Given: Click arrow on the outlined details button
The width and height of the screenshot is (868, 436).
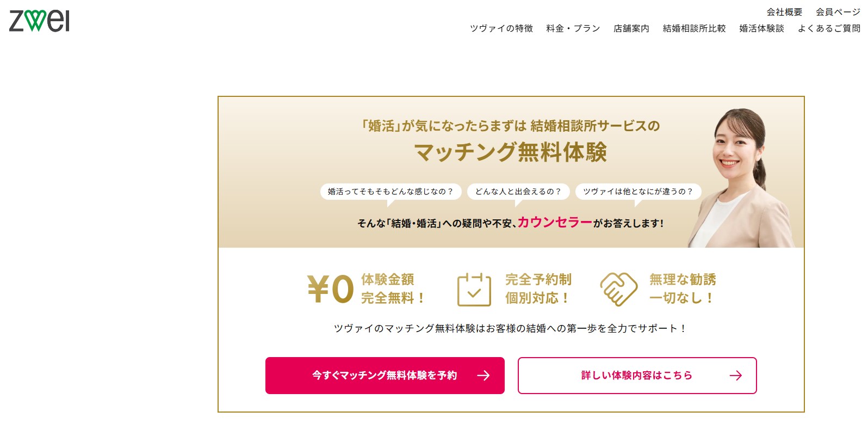Looking at the screenshot, I should [735, 376].
